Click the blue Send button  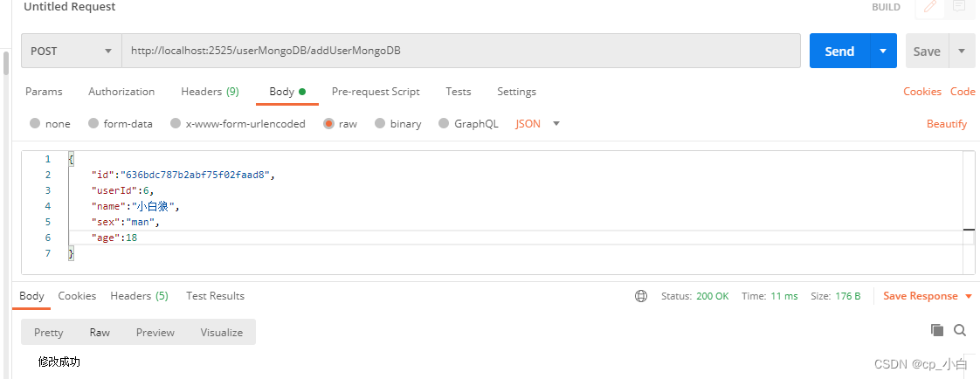tap(839, 51)
